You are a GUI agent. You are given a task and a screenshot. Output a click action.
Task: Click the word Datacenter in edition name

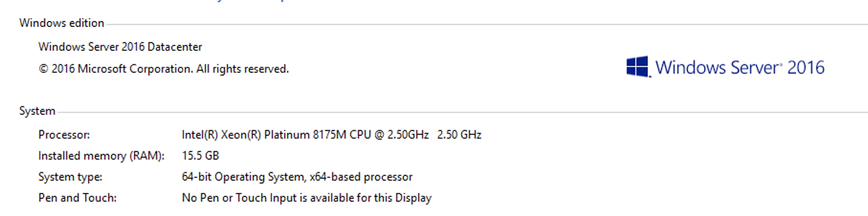click(175, 47)
